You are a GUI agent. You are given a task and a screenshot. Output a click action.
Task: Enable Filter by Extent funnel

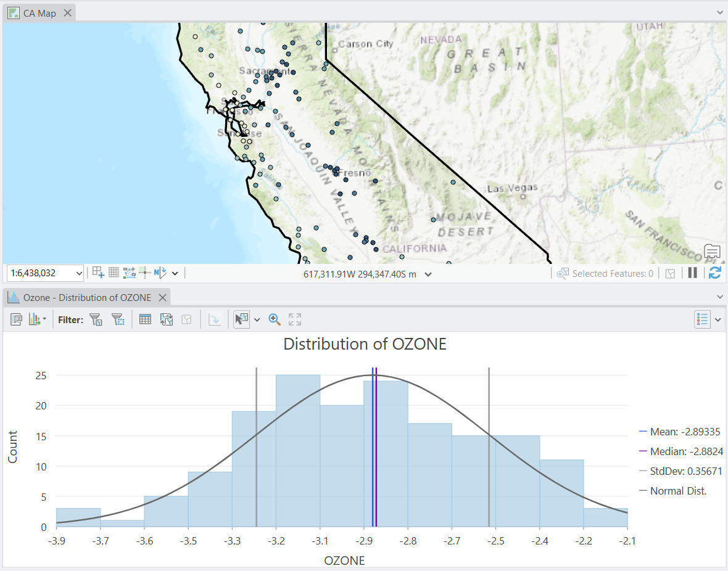(x=118, y=319)
